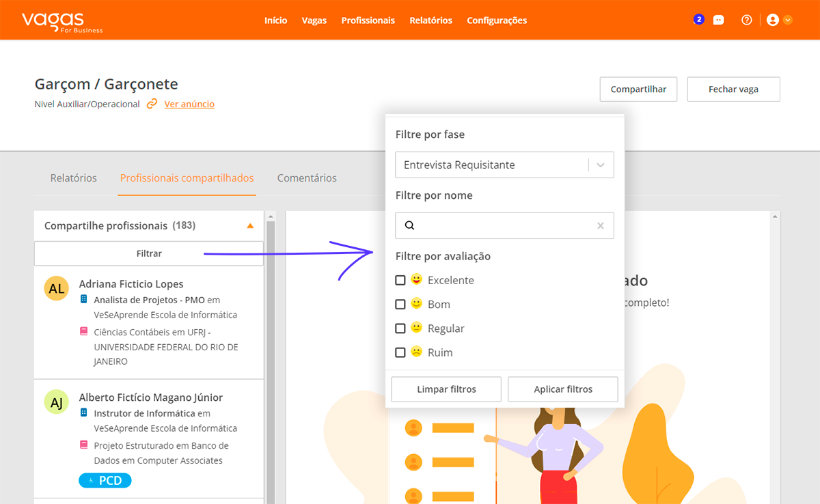Check the Bom rating checkbox

(x=400, y=305)
